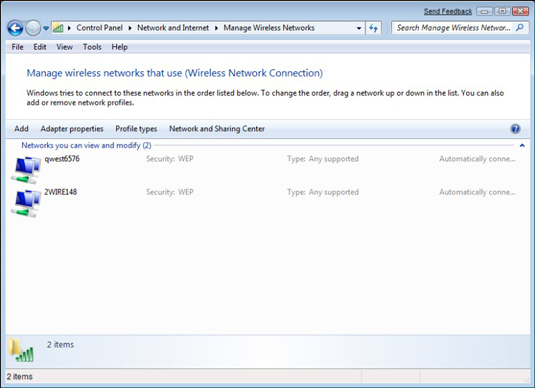Expand the arrow after Control Panel breadcrumb
This screenshot has height=388, width=535.
tap(130, 28)
